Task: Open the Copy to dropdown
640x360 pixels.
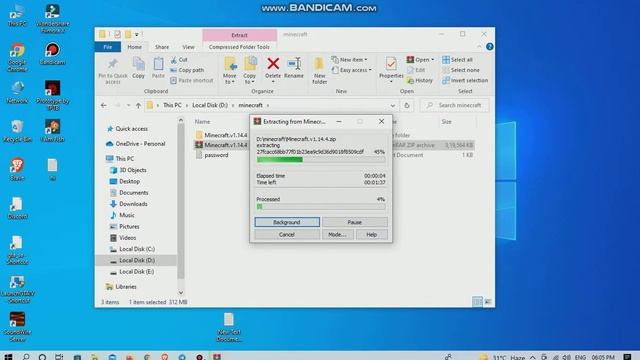Action: click(x=250, y=71)
